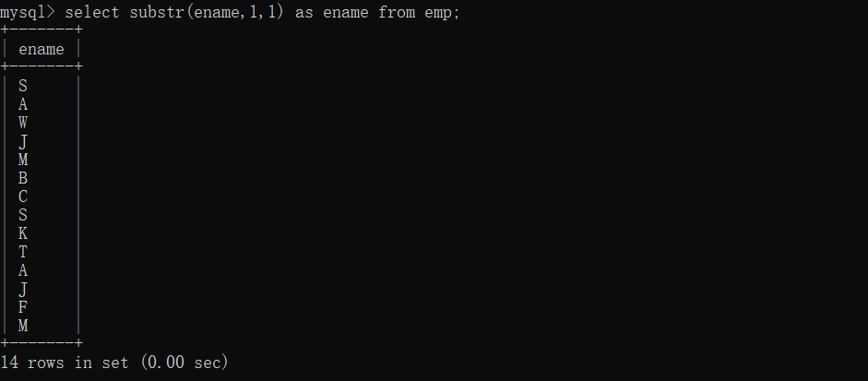Select the T result row
This screenshot has height=381, width=868.
41,252
